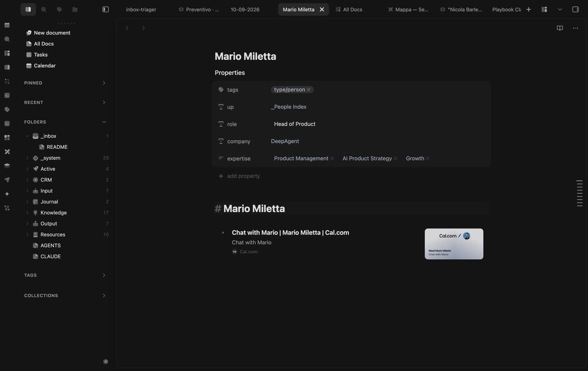This screenshot has width=588, height=371.
Task: Remove the Product Management expertise value
Action: pyautogui.click(x=332, y=158)
